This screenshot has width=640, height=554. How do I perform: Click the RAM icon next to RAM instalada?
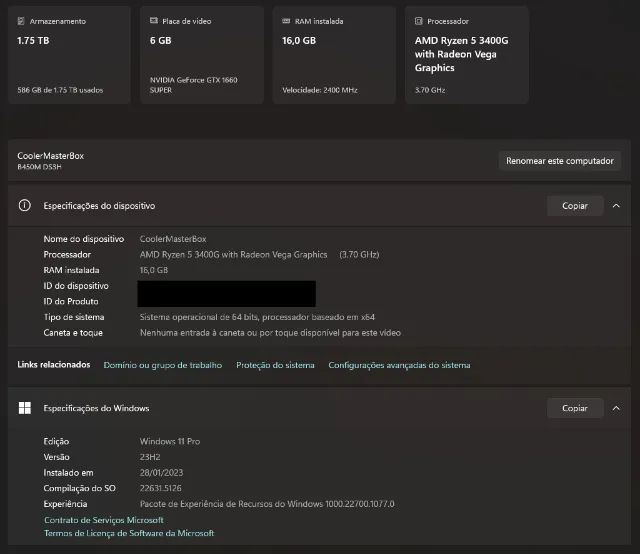[286, 21]
